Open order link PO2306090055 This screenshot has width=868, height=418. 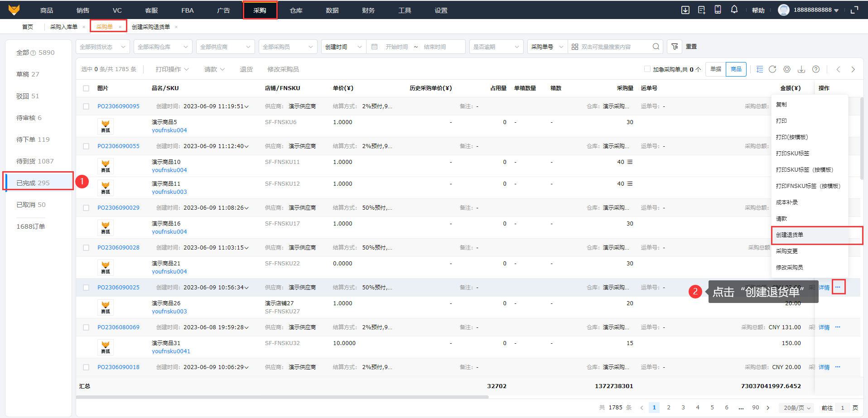pyautogui.click(x=118, y=146)
